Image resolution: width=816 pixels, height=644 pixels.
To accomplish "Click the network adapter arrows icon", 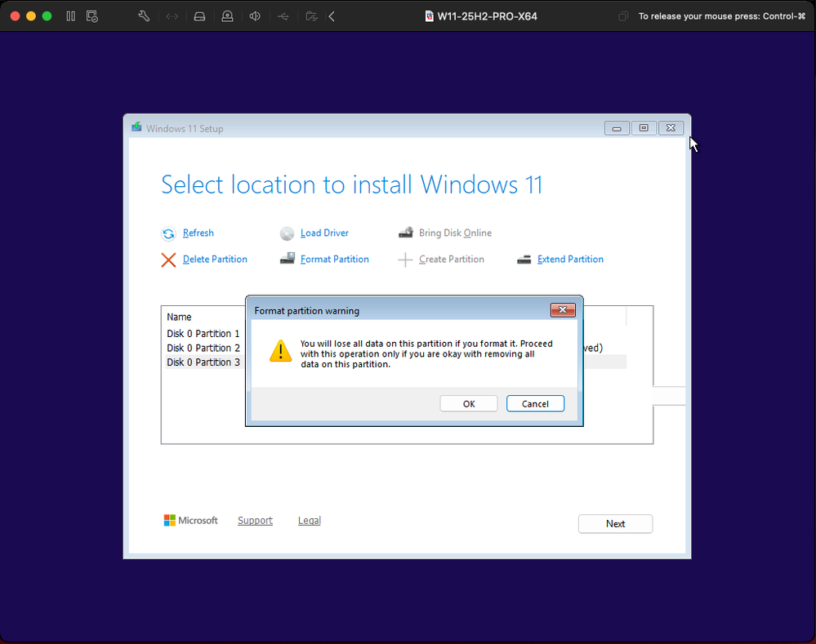I will (x=172, y=16).
